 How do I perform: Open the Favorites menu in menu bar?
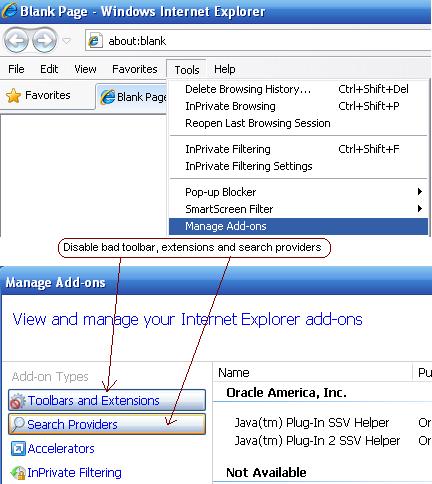(135, 69)
